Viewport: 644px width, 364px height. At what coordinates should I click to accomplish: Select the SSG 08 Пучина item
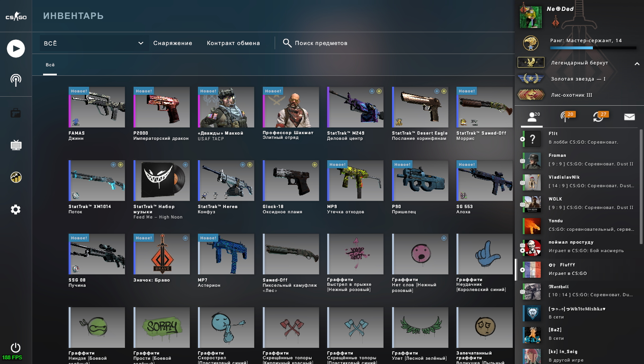tap(98, 254)
